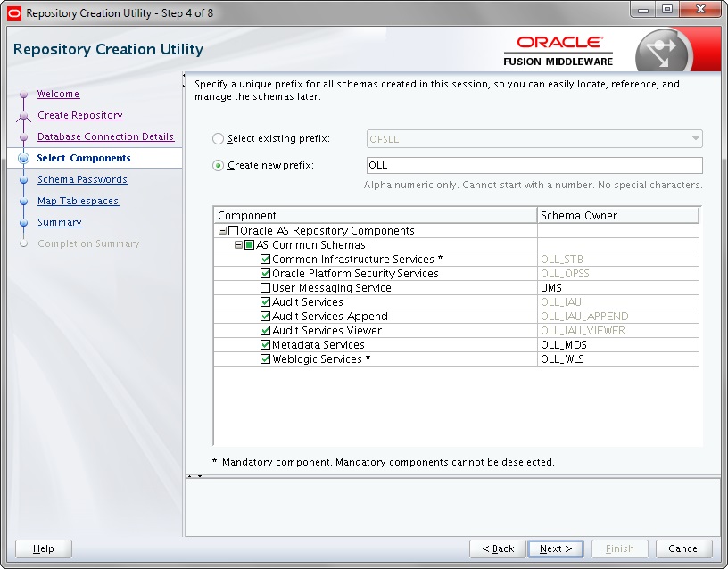Click in the new prefix field containing OLL

(534, 165)
